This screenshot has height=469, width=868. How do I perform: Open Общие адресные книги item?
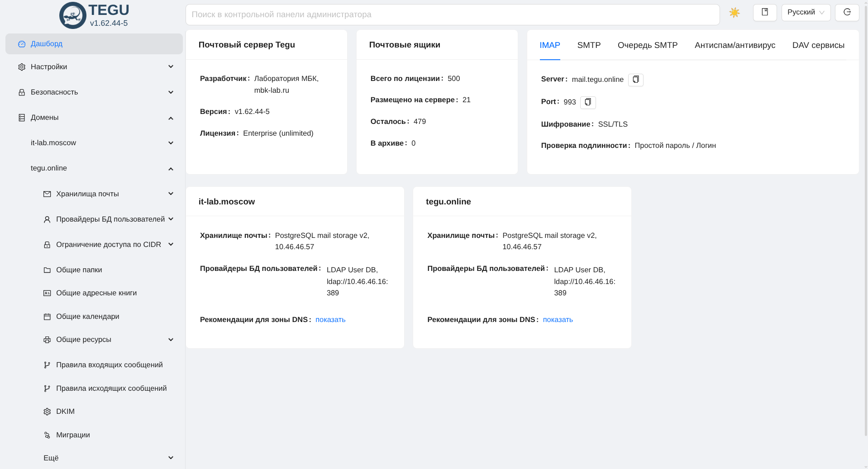(96, 293)
